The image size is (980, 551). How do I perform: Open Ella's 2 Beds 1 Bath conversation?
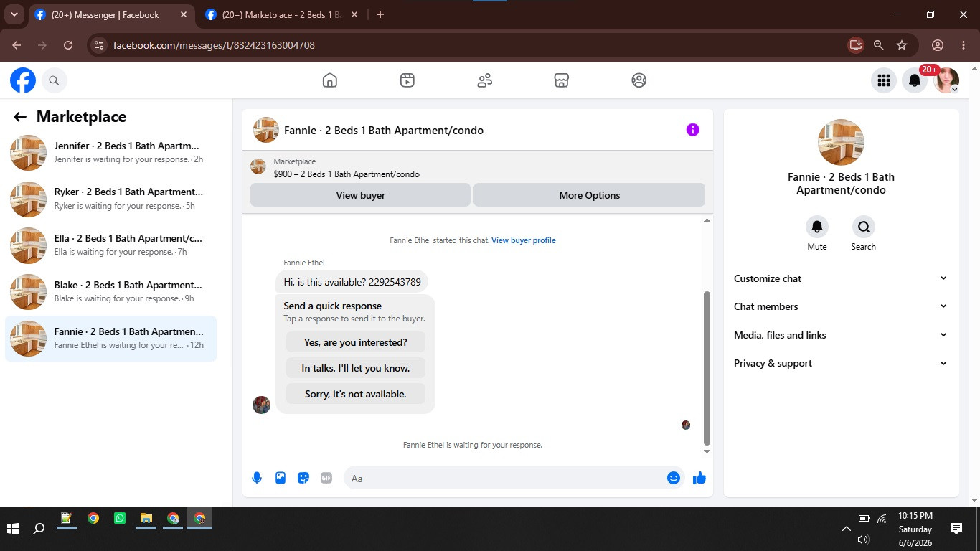(110, 245)
